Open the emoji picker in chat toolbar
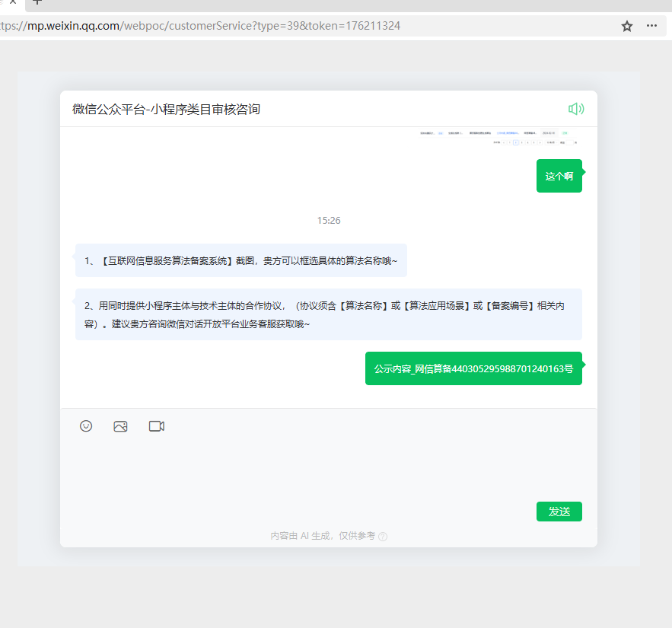 coord(86,426)
